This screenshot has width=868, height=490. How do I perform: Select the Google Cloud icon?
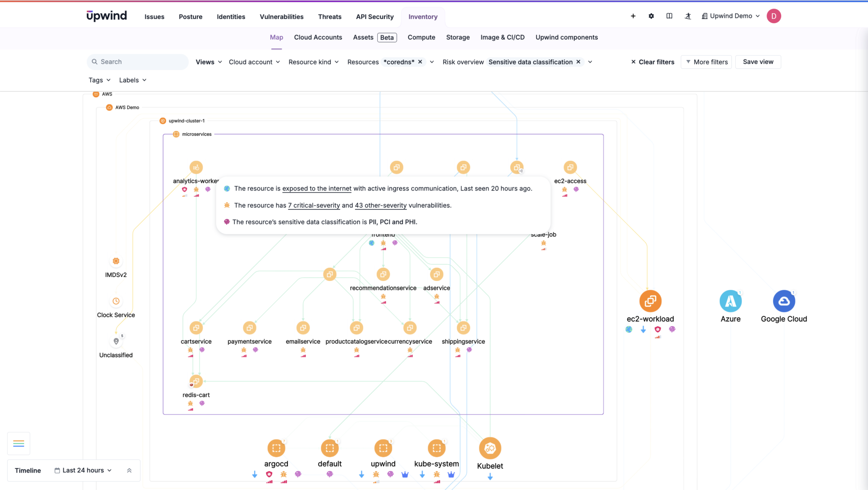click(784, 301)
